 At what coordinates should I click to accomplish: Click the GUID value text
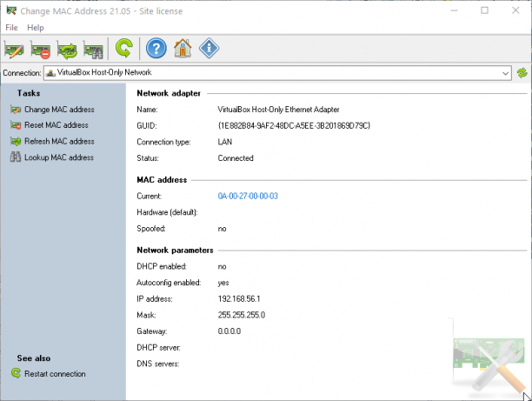(x=294, y=126)
